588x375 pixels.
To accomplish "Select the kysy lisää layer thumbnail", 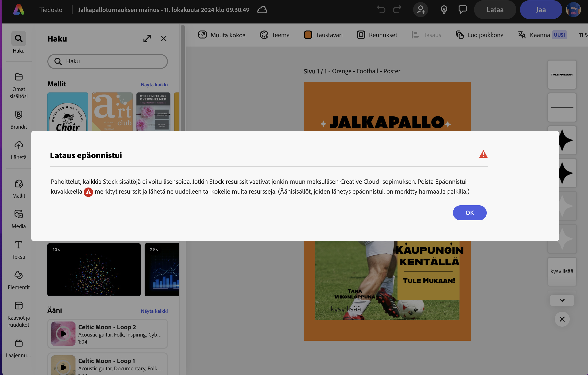I will pyautogui.click(x=562, y=271).
